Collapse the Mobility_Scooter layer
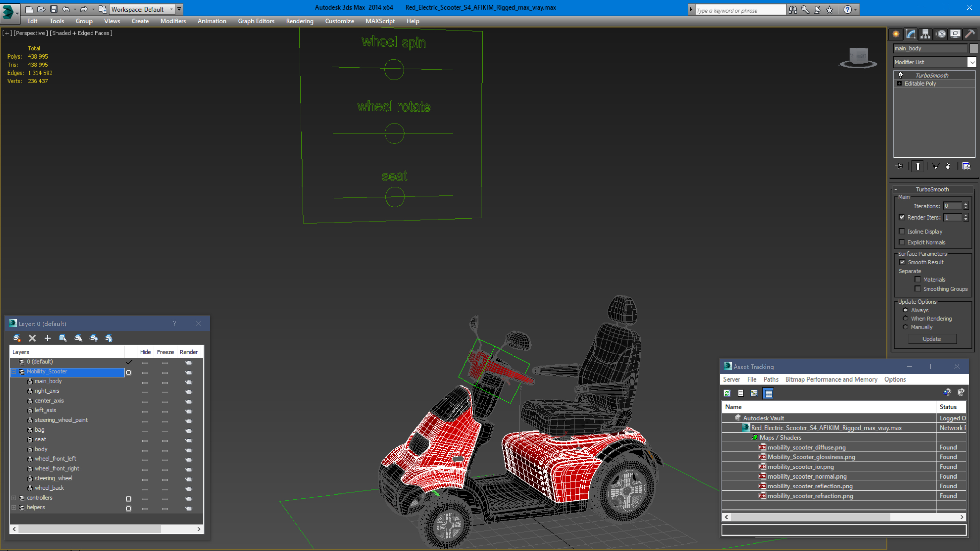 tap(14, 372)
